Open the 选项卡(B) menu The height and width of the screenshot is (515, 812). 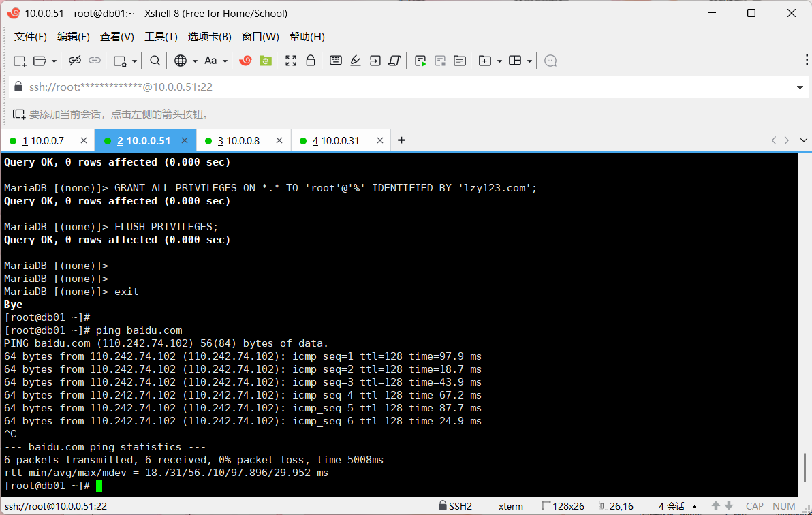pyautogui.click(x=209, y=37)
